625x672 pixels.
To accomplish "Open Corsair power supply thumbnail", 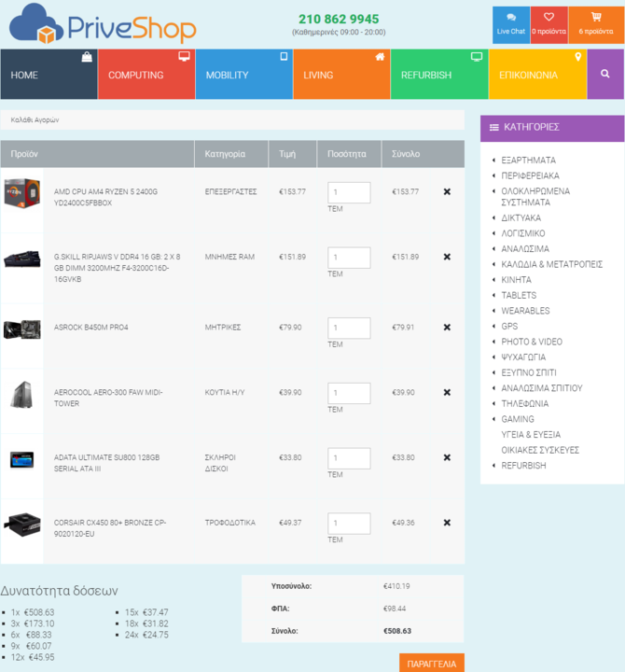I will [x=22, y=525].
